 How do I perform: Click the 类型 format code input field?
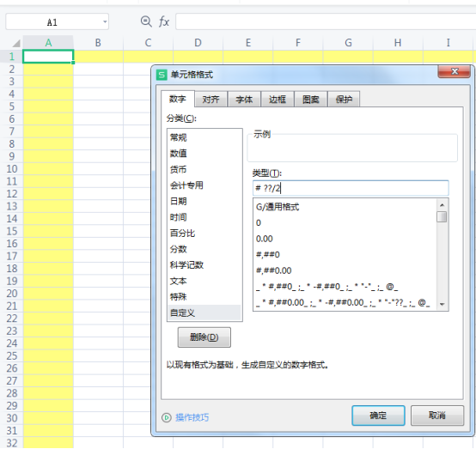pyautogui.click(x=351, y=188)
